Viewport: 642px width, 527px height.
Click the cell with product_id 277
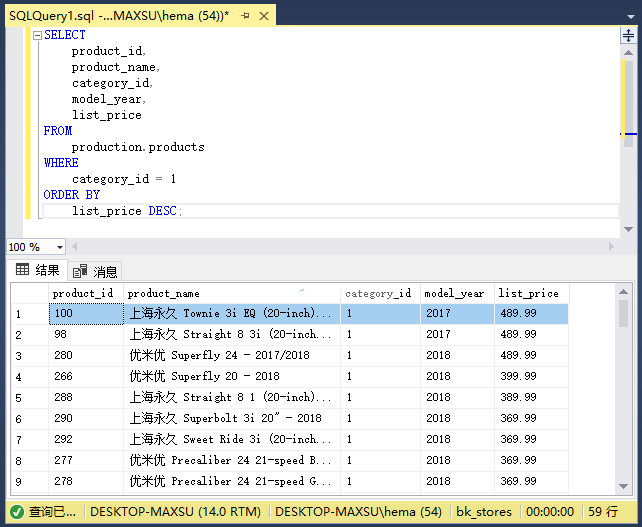[86, 461]
